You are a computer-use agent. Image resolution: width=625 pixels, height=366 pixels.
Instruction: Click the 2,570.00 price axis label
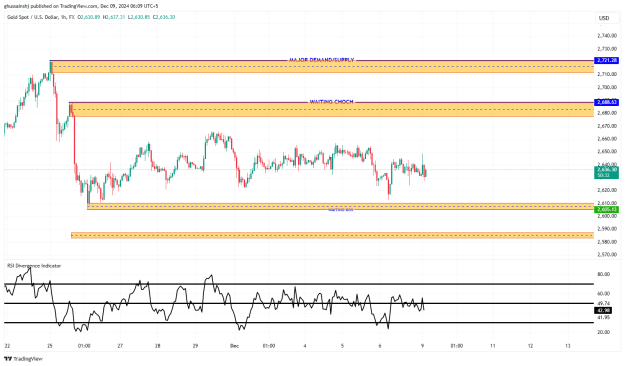[x=607, y=254]
